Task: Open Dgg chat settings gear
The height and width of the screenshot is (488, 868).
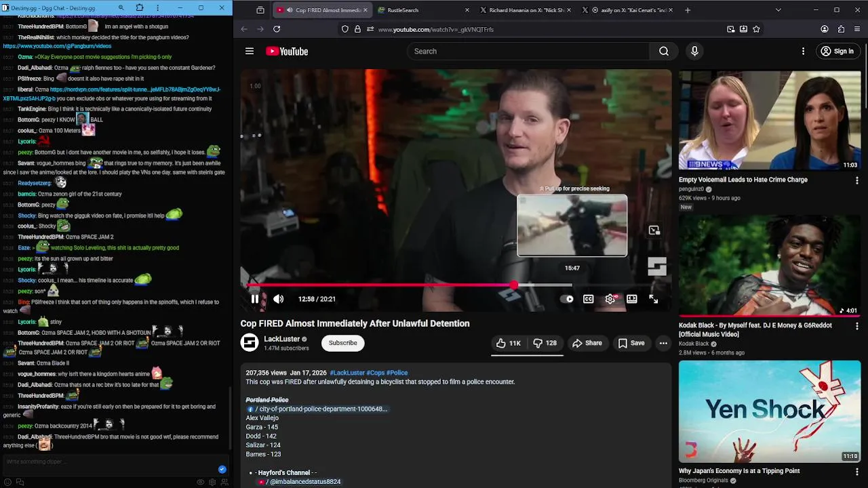Action: (x=212, y=483)
